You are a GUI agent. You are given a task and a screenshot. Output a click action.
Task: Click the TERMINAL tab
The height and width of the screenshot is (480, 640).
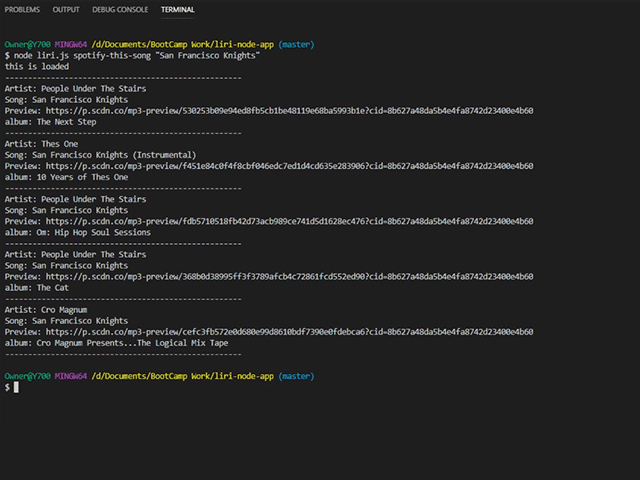click(x=178, y=10)
